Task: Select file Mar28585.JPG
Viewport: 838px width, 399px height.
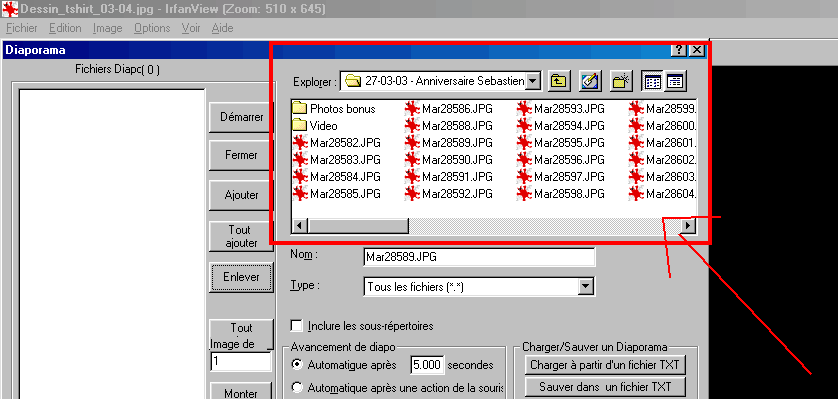Action: pos(337,194)
